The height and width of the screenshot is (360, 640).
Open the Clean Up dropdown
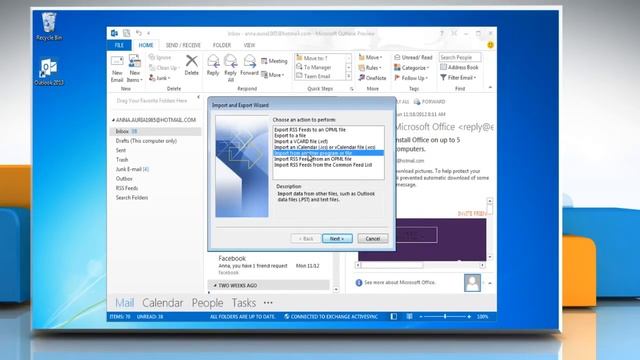(x=164, y=68)
